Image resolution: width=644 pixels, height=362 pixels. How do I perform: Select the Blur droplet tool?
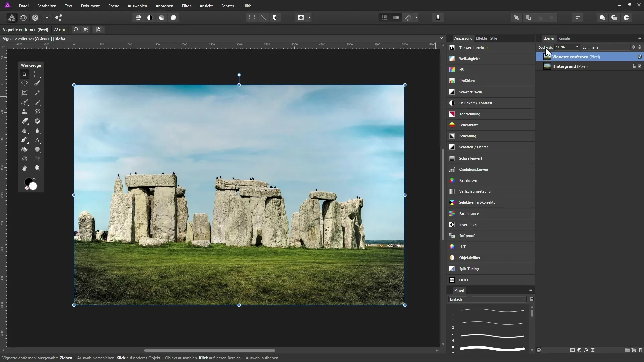point(37,131)
